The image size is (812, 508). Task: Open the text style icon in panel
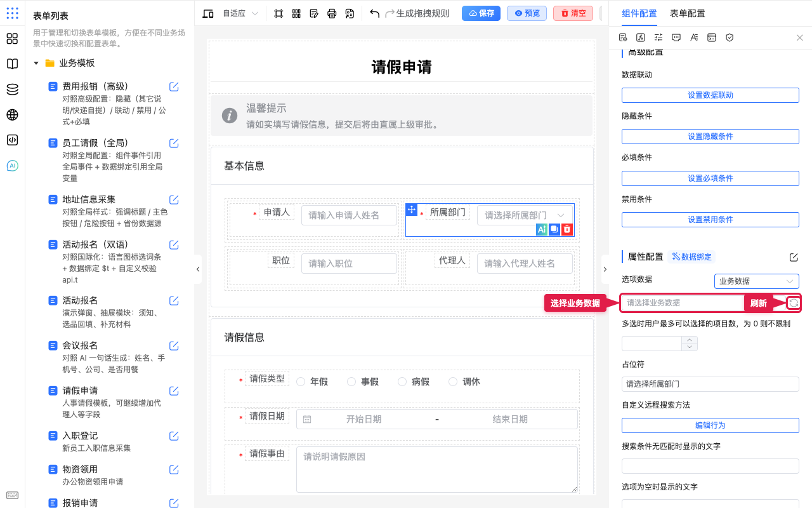[694, 37]
